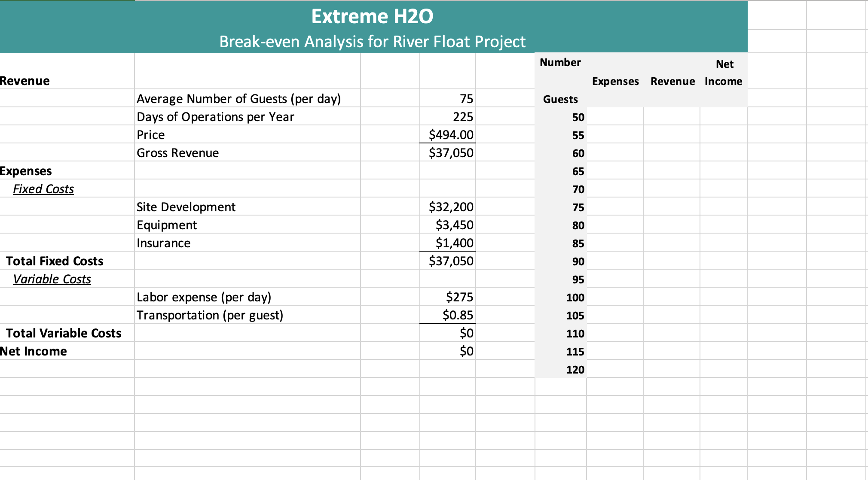Click the Net Income header in the data table
868x480 pixels.
tap(723, 73)
